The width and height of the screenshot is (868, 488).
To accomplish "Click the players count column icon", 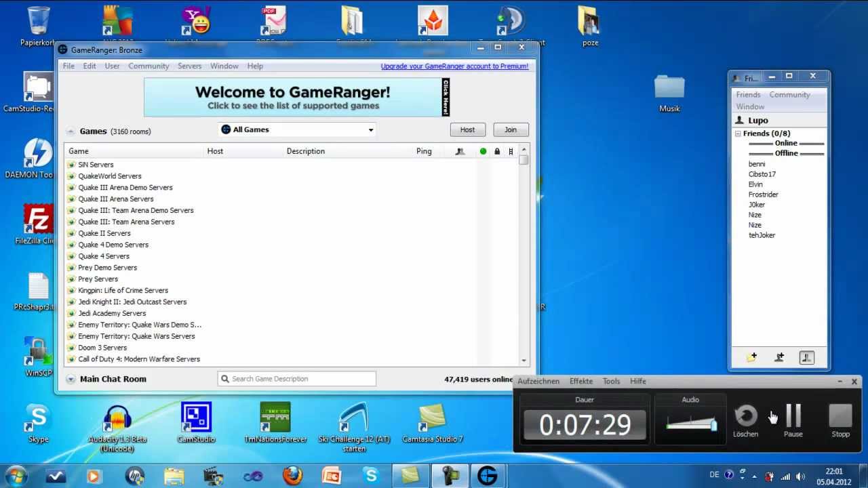I will click(x=460, y=151).
